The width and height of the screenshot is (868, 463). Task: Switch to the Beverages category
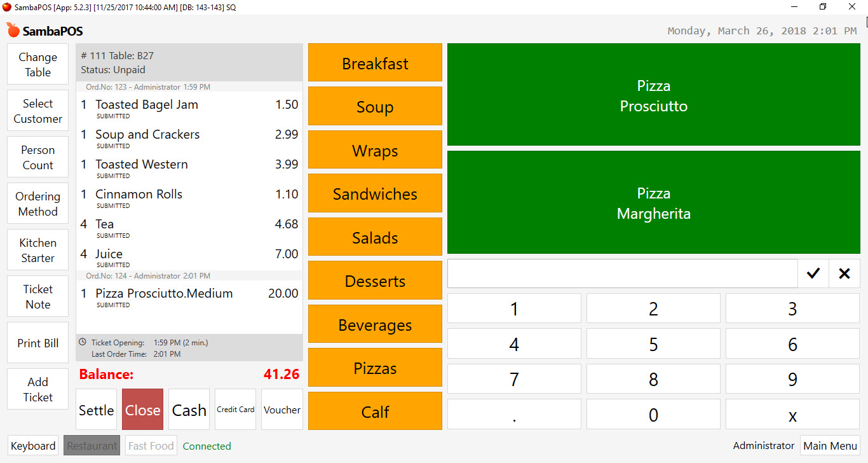coord(375,324)
